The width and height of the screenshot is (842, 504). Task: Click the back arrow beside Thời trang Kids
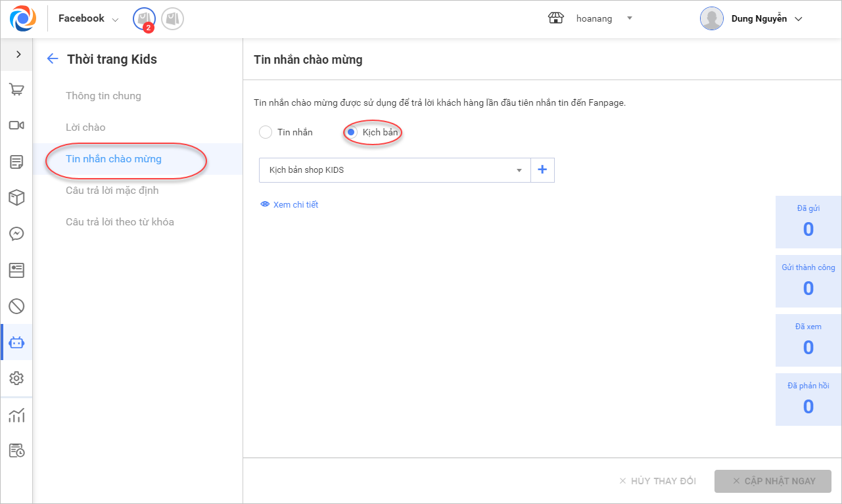click(53, 59)
